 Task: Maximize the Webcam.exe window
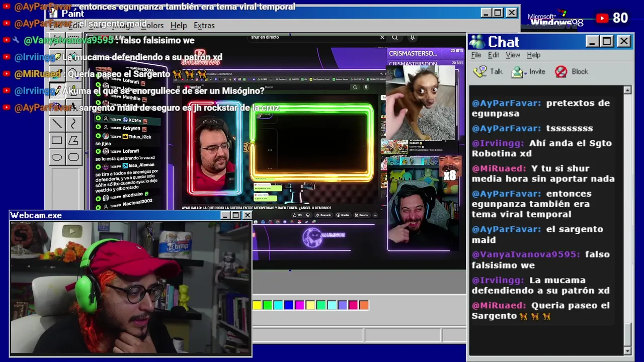[x=235, y=215]
